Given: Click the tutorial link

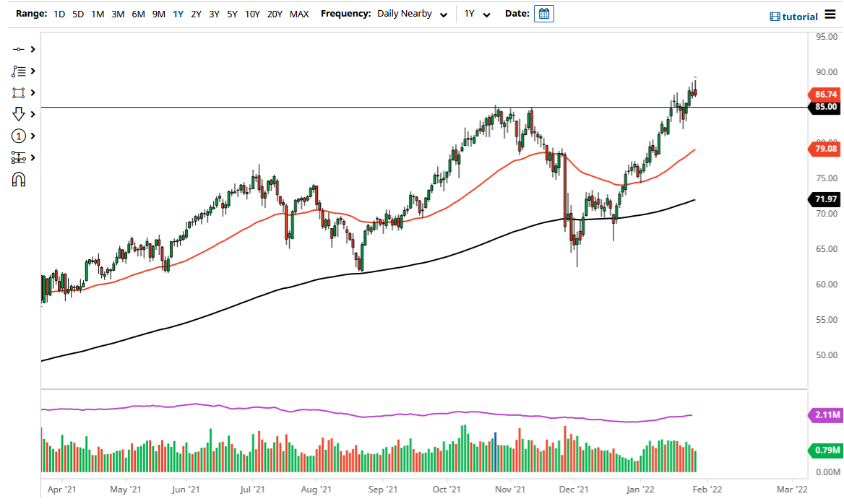Looking at the screenshot, I should tap(799, 16).
